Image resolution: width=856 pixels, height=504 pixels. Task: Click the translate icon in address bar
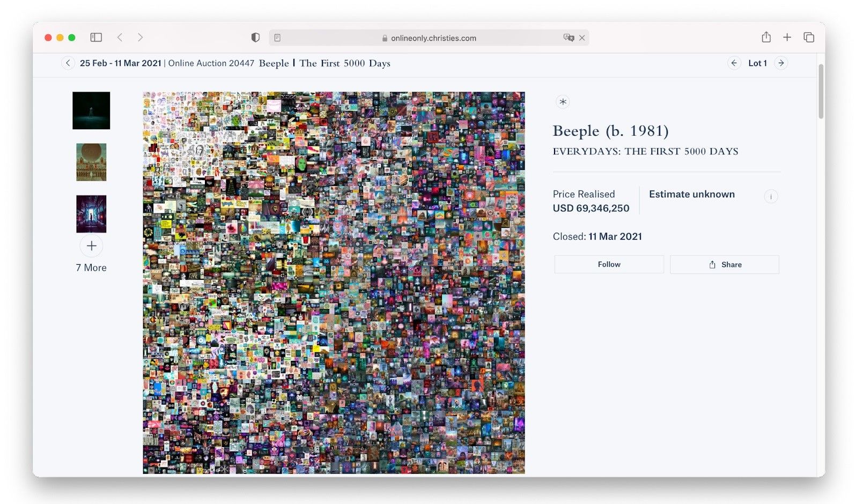[569, 38]
